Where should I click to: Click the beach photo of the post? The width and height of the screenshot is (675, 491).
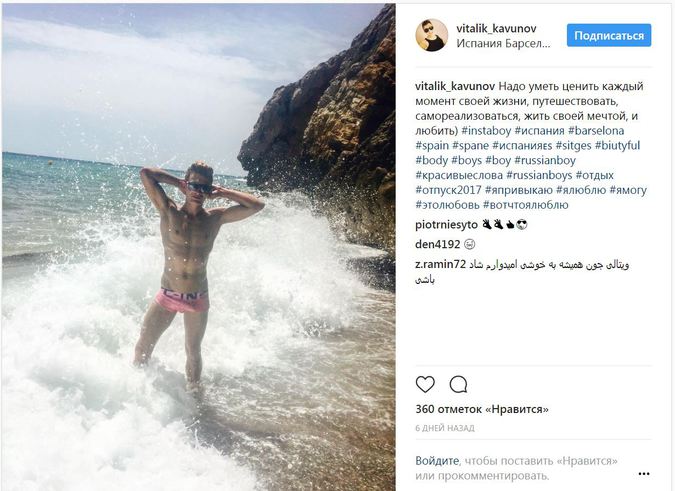(198, 247)
